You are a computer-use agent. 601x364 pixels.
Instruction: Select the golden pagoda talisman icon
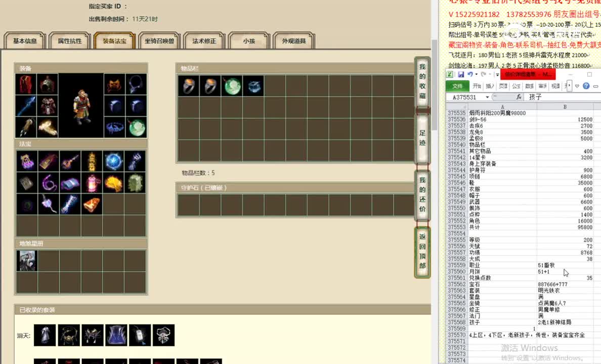click(92, 161)
